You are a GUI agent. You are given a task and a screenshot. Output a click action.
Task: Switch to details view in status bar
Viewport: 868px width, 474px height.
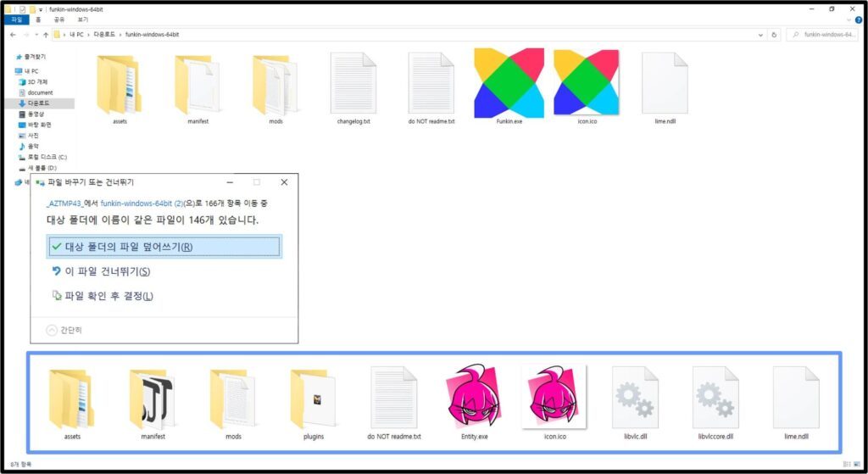tap(847, 464)
